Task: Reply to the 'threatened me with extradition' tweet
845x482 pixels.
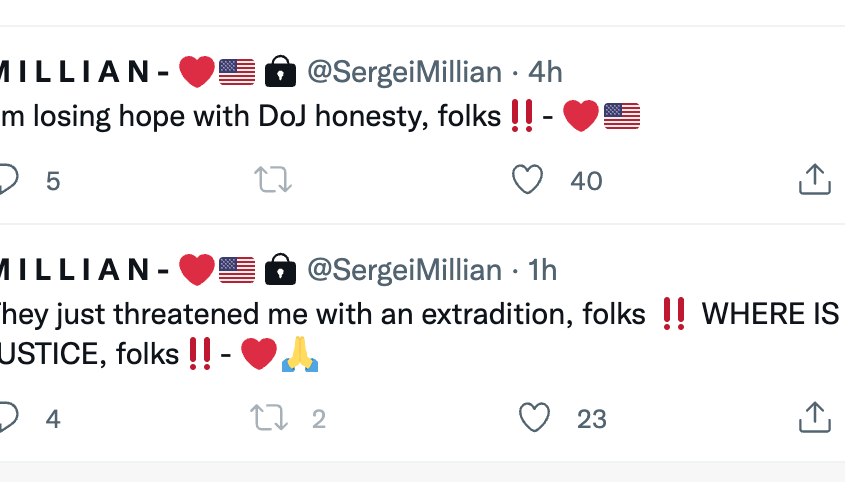Action: click(x=8, y=418)
